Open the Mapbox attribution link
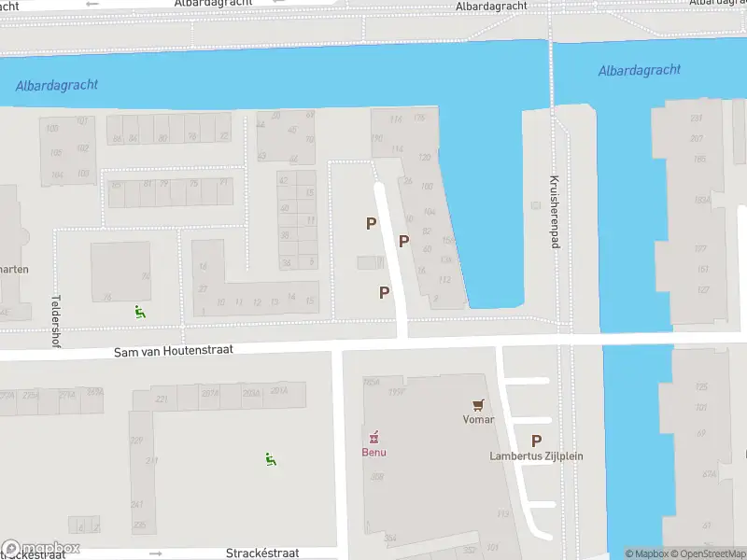This screenshot has width=747, height=560. point(646,553)
